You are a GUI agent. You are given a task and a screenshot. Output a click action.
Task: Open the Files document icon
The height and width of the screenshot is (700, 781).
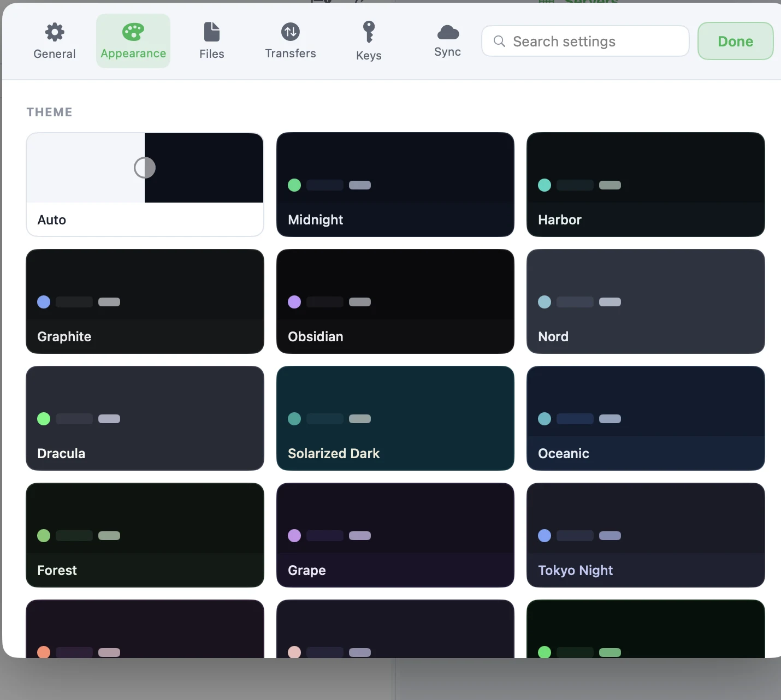click(x=212, y=32)
